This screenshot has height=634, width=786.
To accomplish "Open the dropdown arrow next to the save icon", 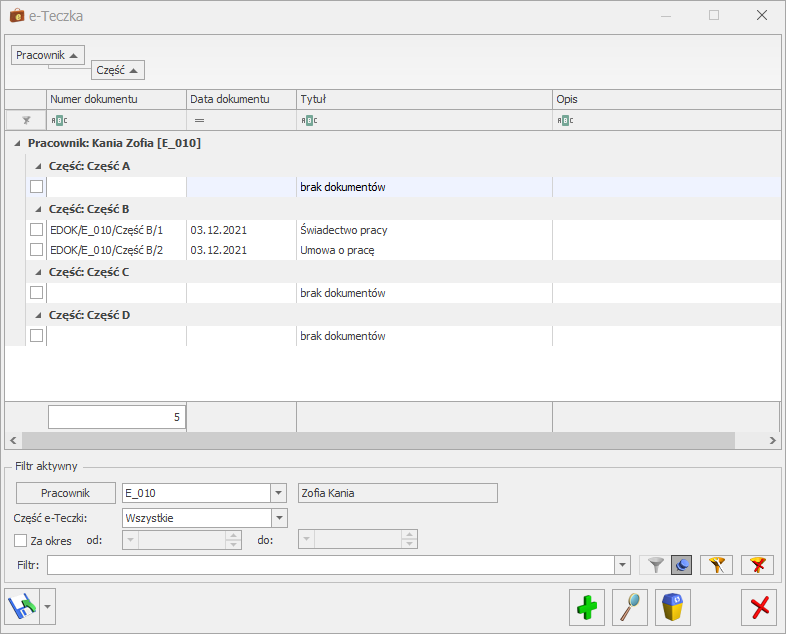I will click(x=48, y=606).
